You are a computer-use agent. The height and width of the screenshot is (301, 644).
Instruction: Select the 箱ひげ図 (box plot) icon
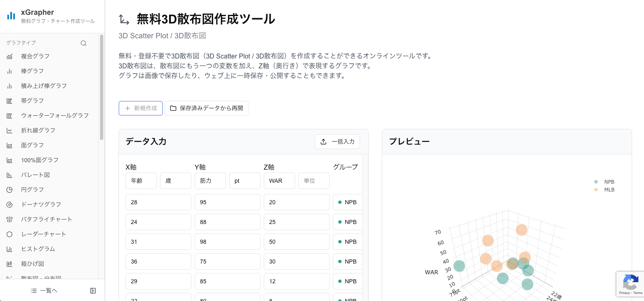point(9,264)
